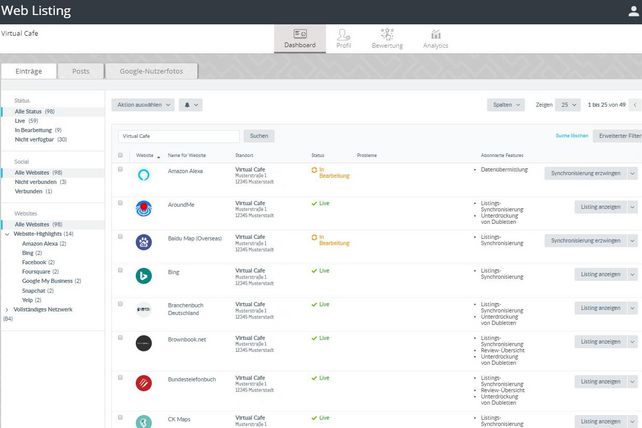The height and width of the screenshot is (428, 642).
Task: Click the Bing website logo
Action: (x=143, y=275)
